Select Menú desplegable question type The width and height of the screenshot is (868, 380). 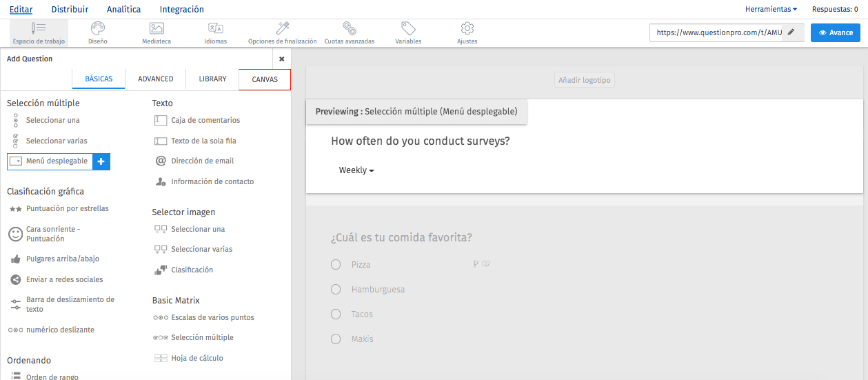click(x=57, y=161)
